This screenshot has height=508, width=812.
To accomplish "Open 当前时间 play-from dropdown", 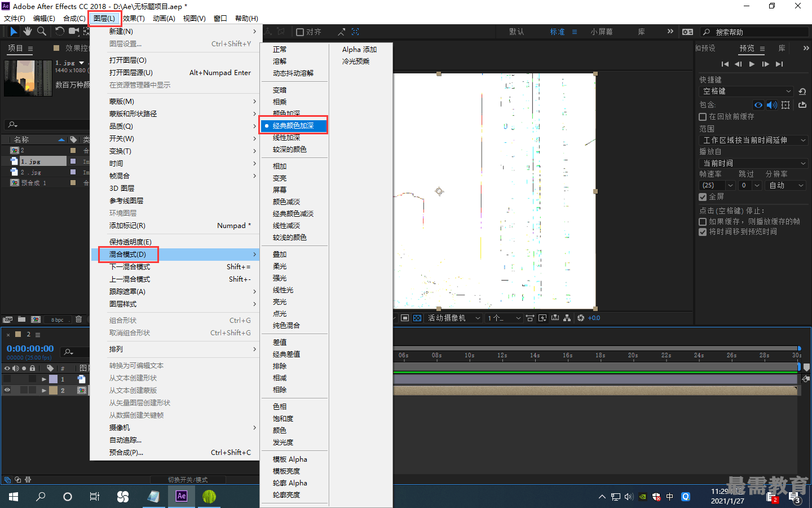I will (753, 163).
